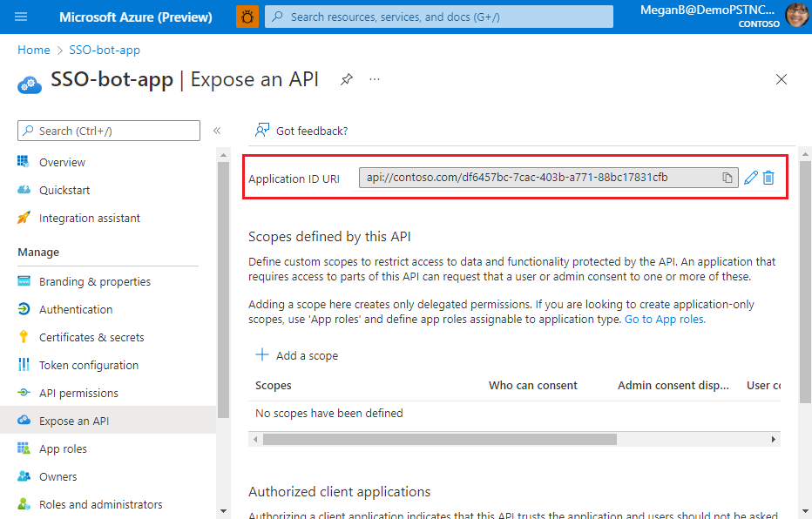This screenshot has width=812, height=519.
Task: Pin the Expose an API blade
Action: [347, 79]
